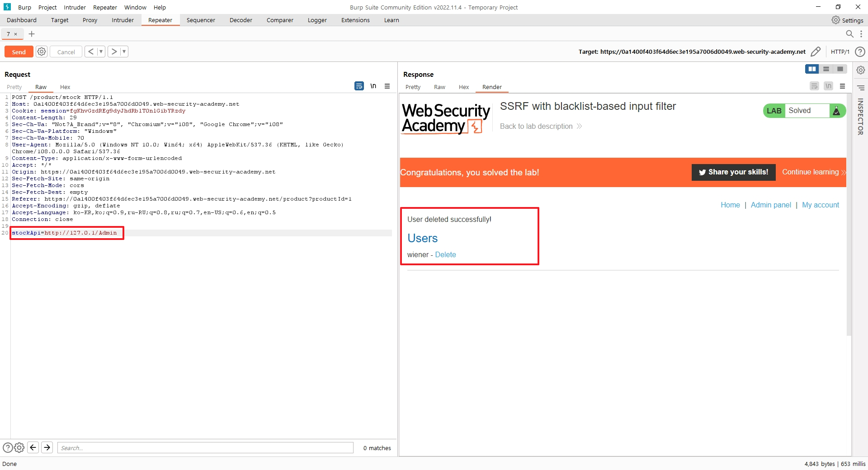Click the response pane vertical scrollbar
This screenshot has width=868, height=470.
click(849, 215)
